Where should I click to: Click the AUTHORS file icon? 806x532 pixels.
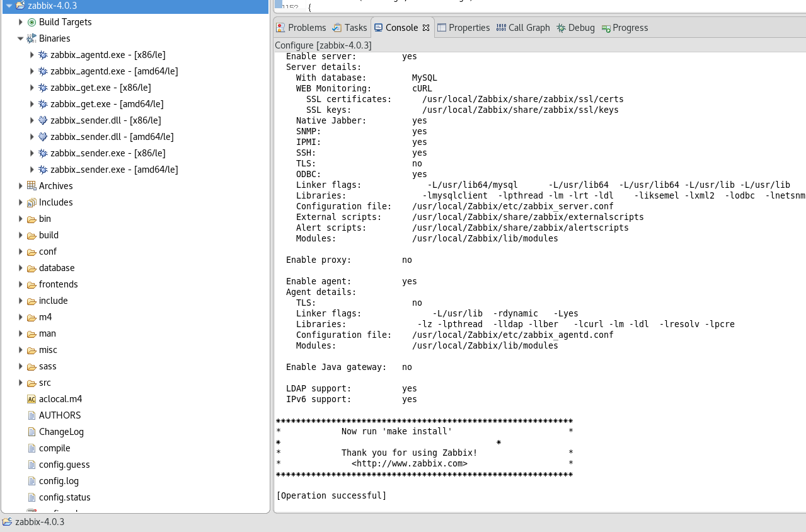pyautogui.click(x=32, y=415)
